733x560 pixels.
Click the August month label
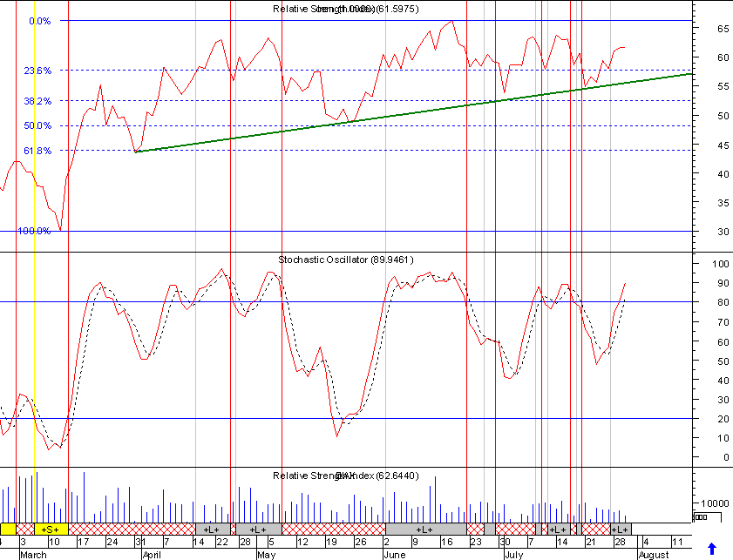[654, 555]
